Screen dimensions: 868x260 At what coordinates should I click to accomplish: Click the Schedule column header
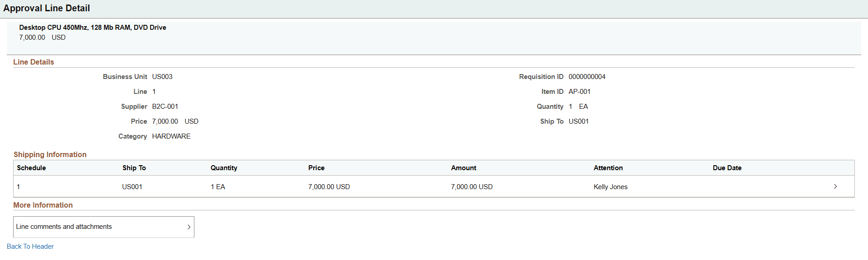[31, 168]
